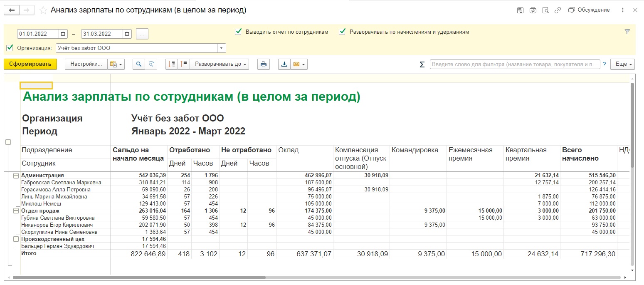644x285 pixels.
Task: Collapse the Производственный цех group
Action: 16,239
